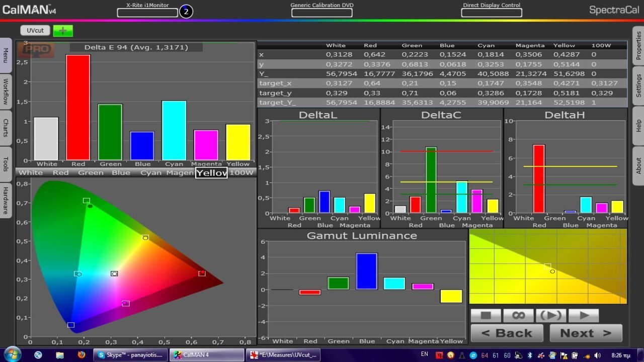Click the Delta E 94 average title
Image resolution: width=644 pixels, height=362 pixels.
136,47
